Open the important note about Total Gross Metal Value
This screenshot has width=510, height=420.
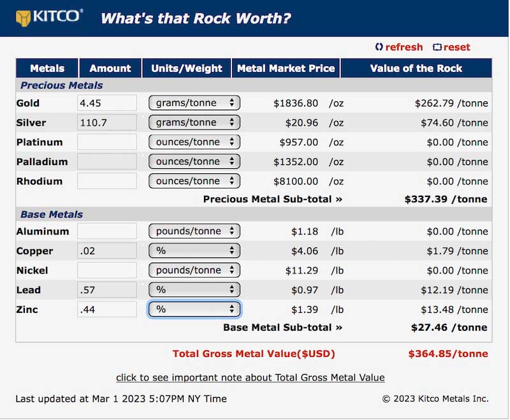[x=250, y=377]
